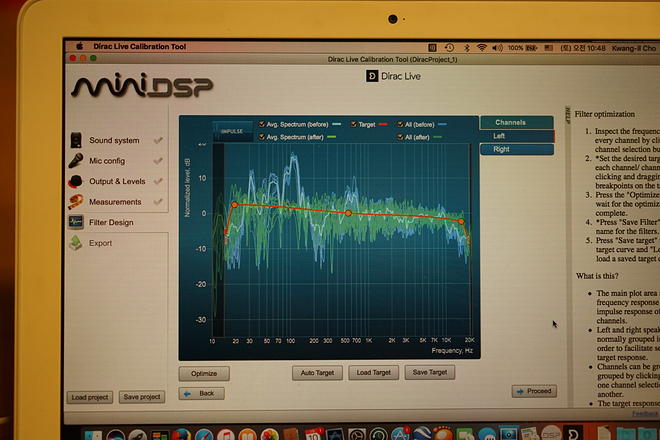
Task: Select the Right channel
Action: [517, 149]
